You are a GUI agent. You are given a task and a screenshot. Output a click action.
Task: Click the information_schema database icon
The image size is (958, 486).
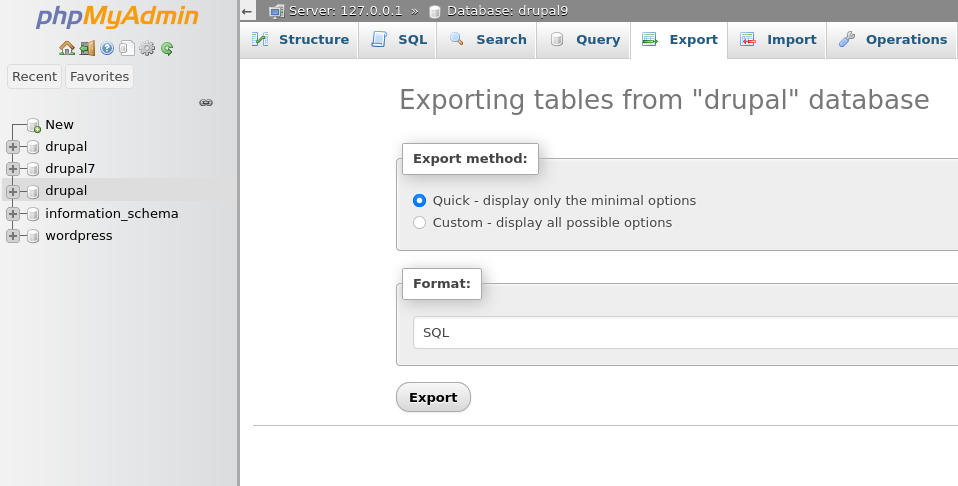(x=33, y=214)
